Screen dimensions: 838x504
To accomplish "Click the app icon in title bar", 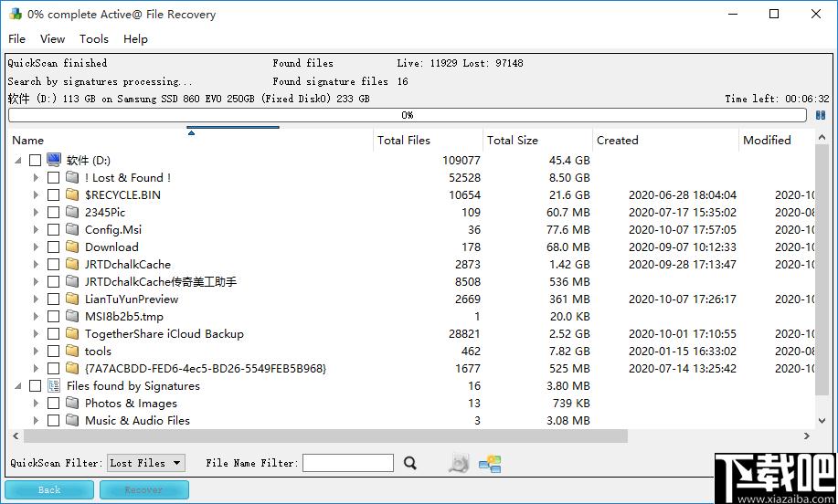I will click(16, 14).
